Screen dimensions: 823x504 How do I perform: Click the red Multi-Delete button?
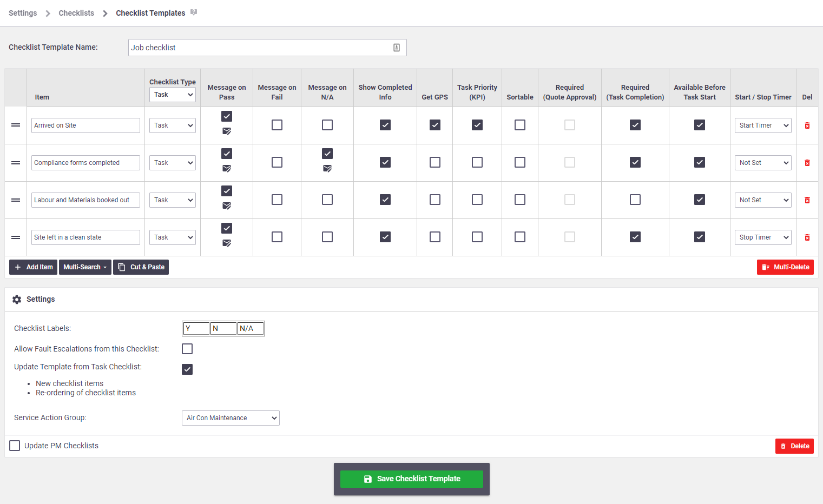[x=785, y=267]
